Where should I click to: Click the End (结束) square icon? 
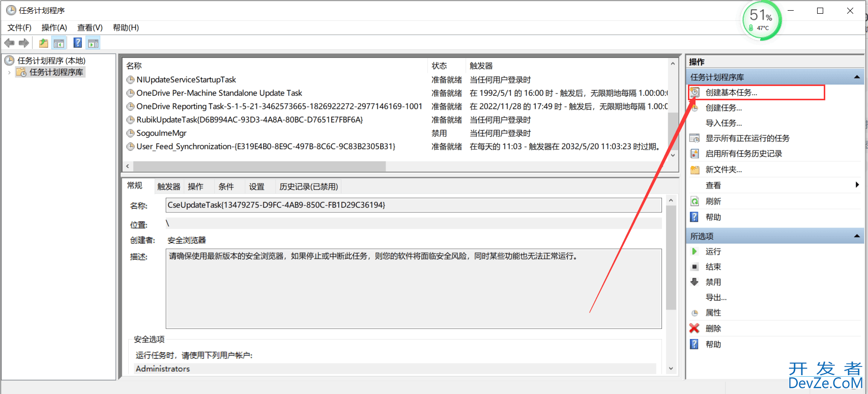695,267
